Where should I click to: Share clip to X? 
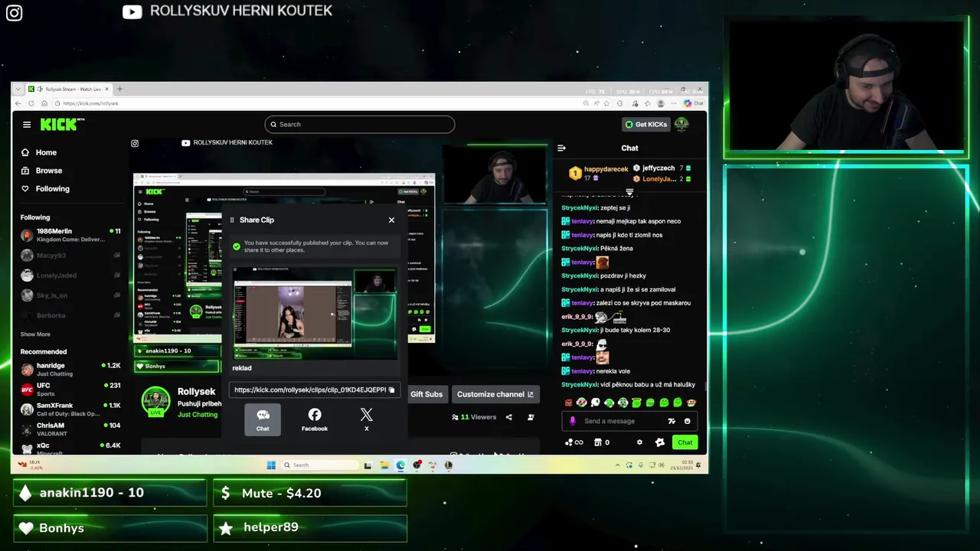[367, 420]
